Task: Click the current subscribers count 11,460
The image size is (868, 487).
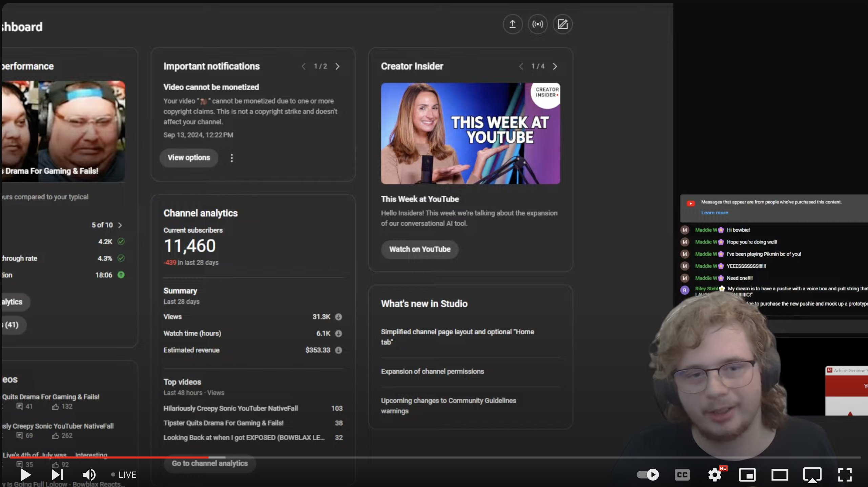Action: coord(190,246)
